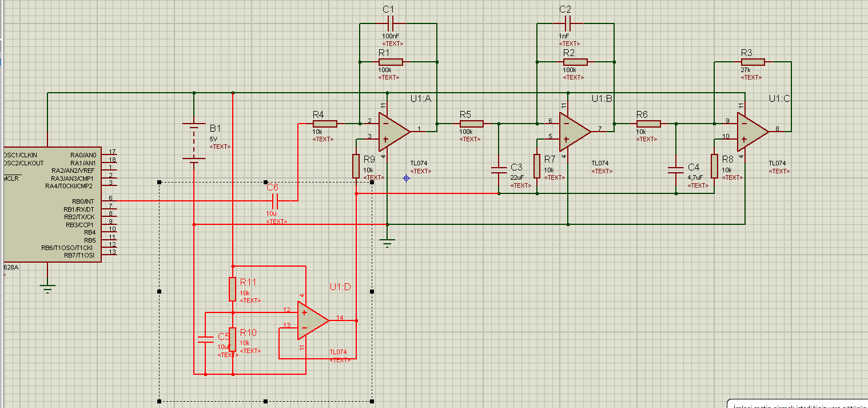Image resolution: width=868 pixels, height=408 pixels.
Task: Click the blue crosshair origin marker
Action: pyautogui.click(x=407, y=178)
